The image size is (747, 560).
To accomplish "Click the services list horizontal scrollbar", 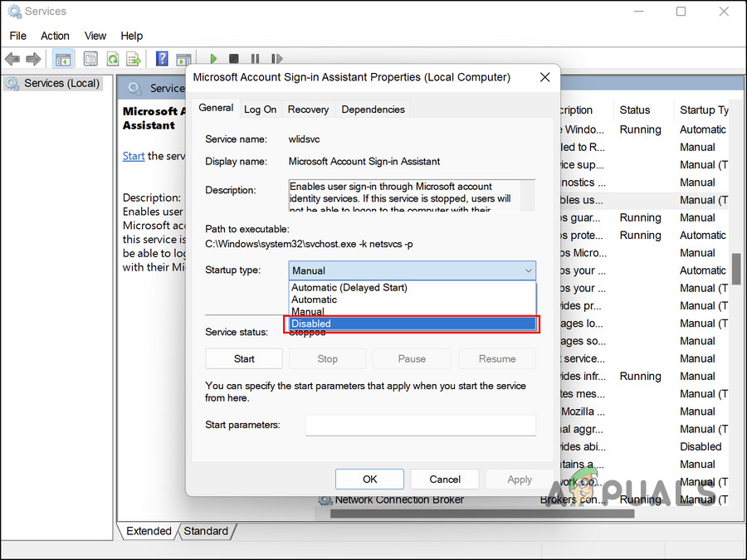I will coord(482,514).
